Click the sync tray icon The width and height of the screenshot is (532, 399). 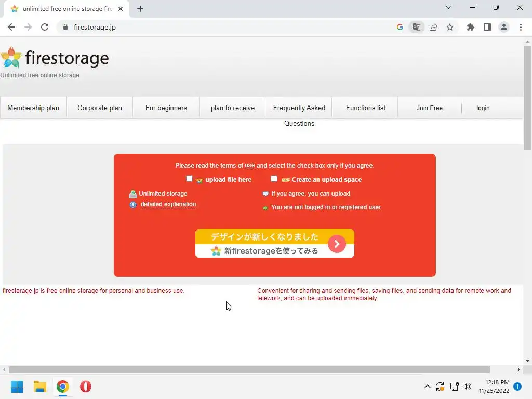click(440, 387)
